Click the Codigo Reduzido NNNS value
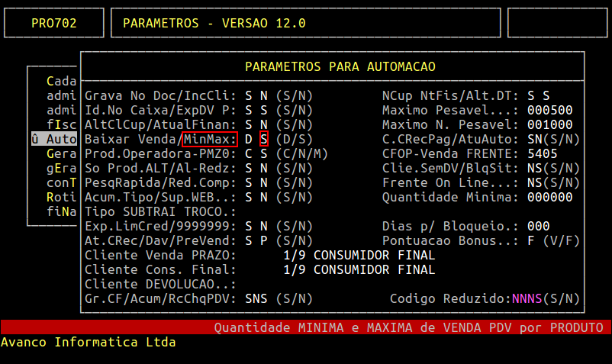This screenshot has height=364, width=612. 527,298
